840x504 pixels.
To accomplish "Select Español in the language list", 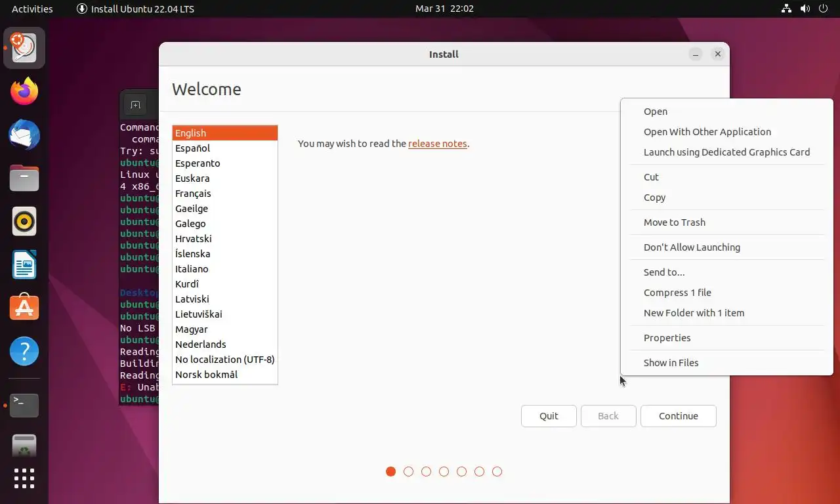I will (225, 148).
